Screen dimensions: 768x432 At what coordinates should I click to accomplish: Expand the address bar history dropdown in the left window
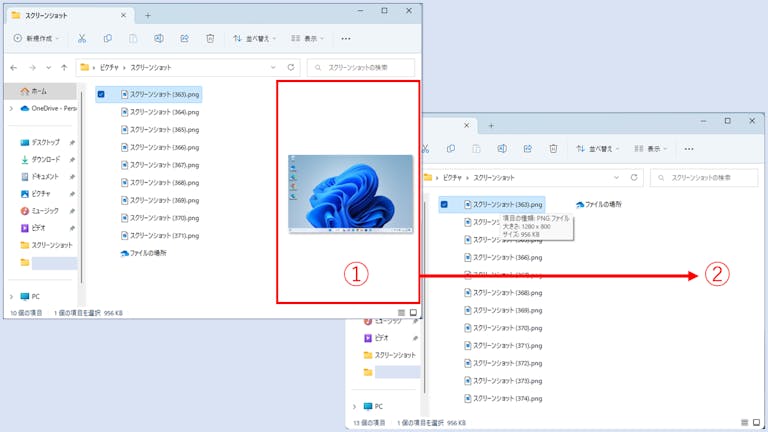273,68
